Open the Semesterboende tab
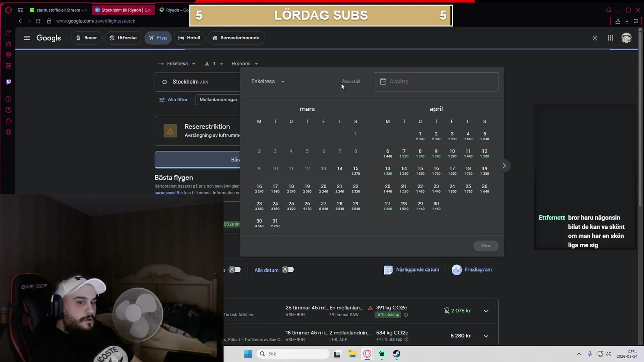The width and height of the screenshot is (644, 362). (x=235, y=38)
